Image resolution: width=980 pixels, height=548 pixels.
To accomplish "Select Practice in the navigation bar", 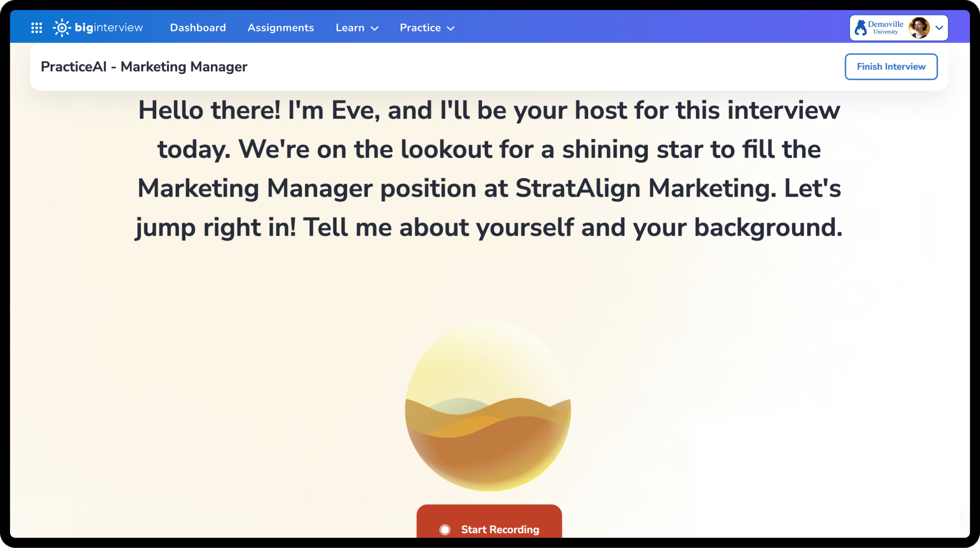I will (420, 28).
